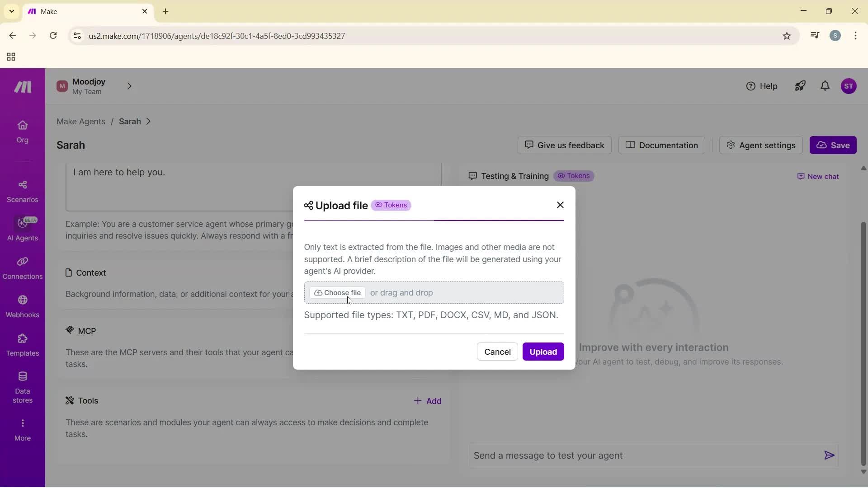Open Scenarios in the sidebar
This screenshot has height=488, width=868.
pyautogui.click(x=22, y=191)
